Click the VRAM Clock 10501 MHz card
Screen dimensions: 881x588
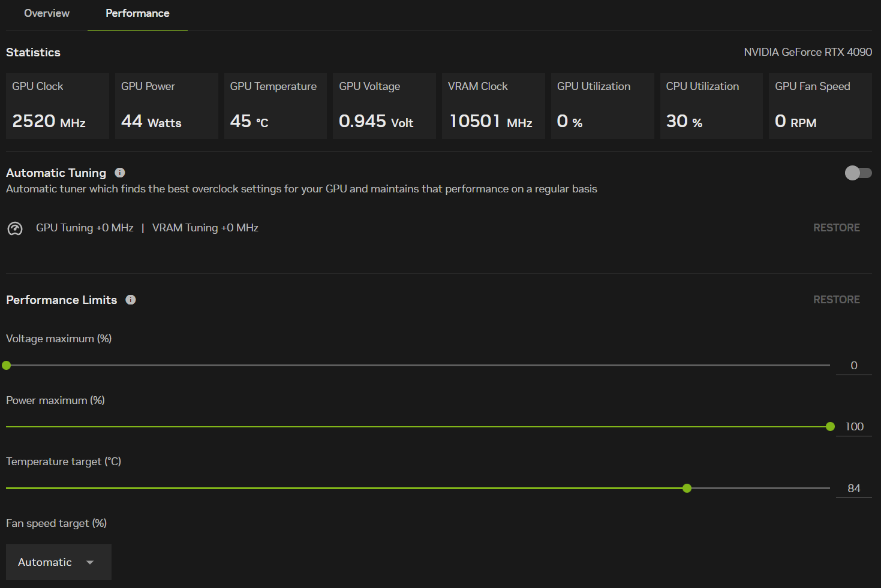494,106
